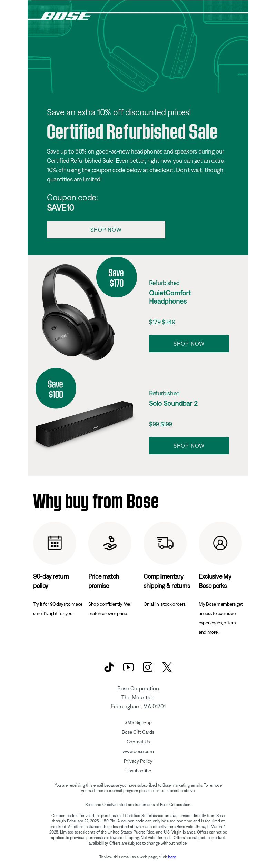Open the YouTube social icon

click(128, 667)
